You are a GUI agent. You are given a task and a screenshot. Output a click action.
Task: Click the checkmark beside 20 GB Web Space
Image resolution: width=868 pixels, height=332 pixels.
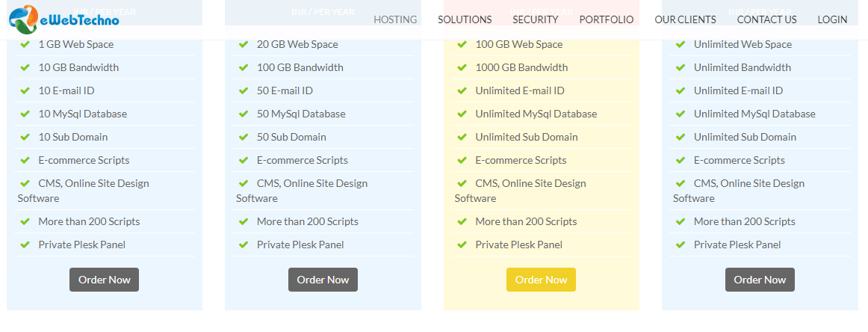[x=244, y=44]
